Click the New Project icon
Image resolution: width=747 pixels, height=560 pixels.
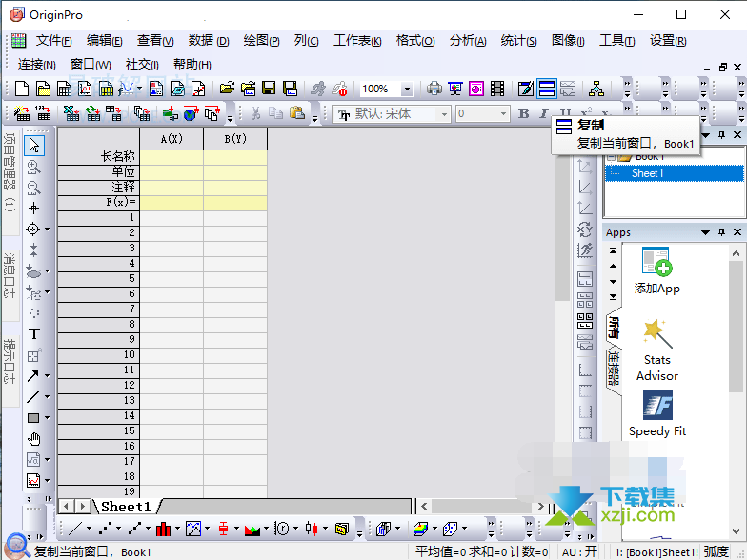(x=22, y=89)
